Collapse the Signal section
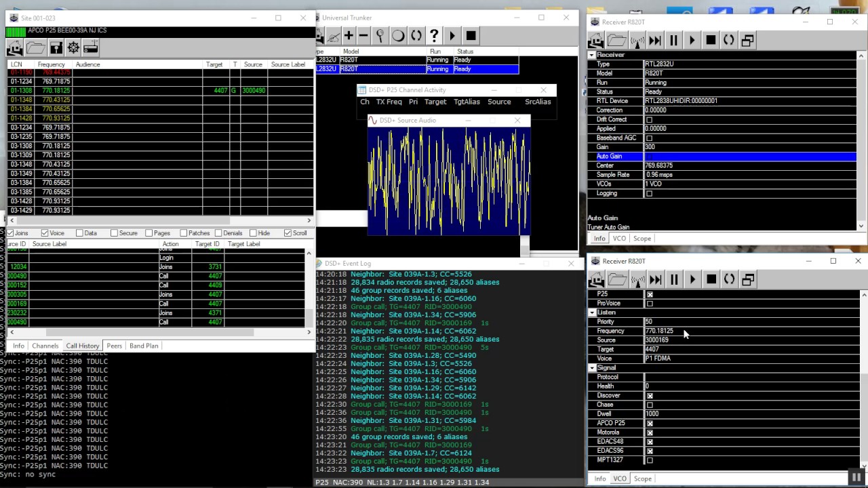Screen dimensions: 868x488 (592, 368)
